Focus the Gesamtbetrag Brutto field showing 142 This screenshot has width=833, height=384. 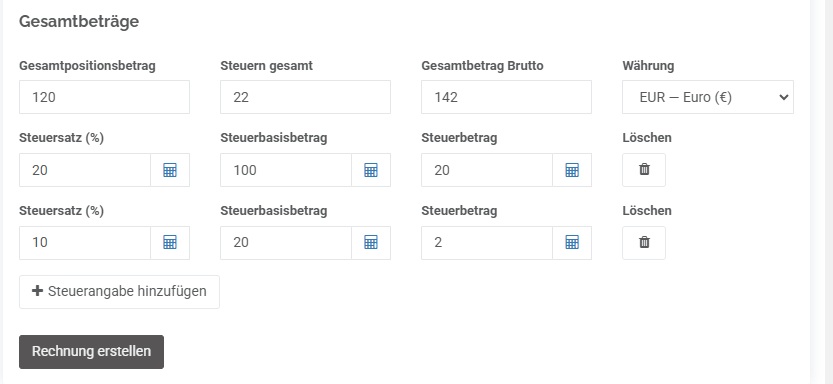[x=506, y=97]
